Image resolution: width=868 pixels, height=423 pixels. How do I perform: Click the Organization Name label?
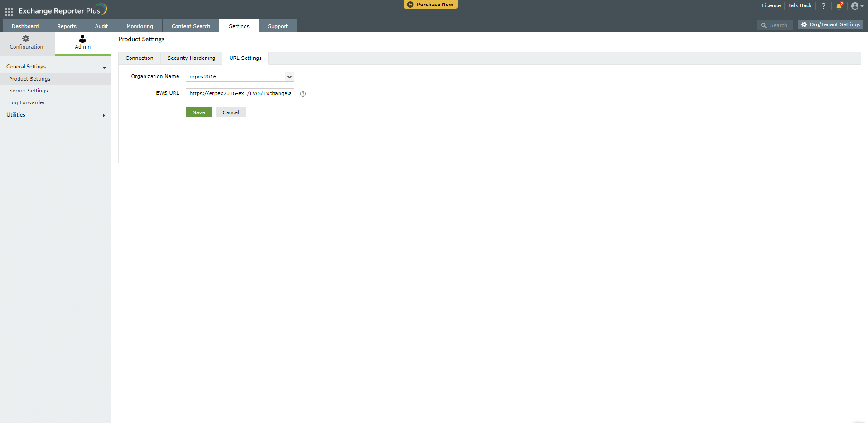pyautogui.click(x=155, y=76)
